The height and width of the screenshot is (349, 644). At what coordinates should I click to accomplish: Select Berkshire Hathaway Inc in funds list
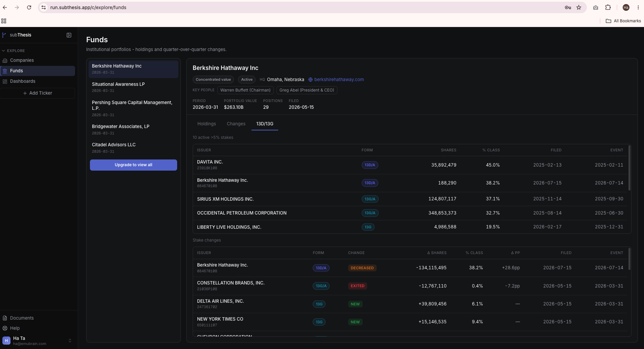(x=134, y=69)
